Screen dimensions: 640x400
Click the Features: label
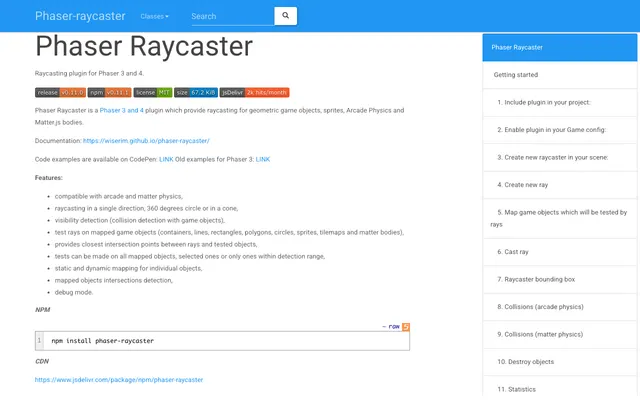(49, 178)
